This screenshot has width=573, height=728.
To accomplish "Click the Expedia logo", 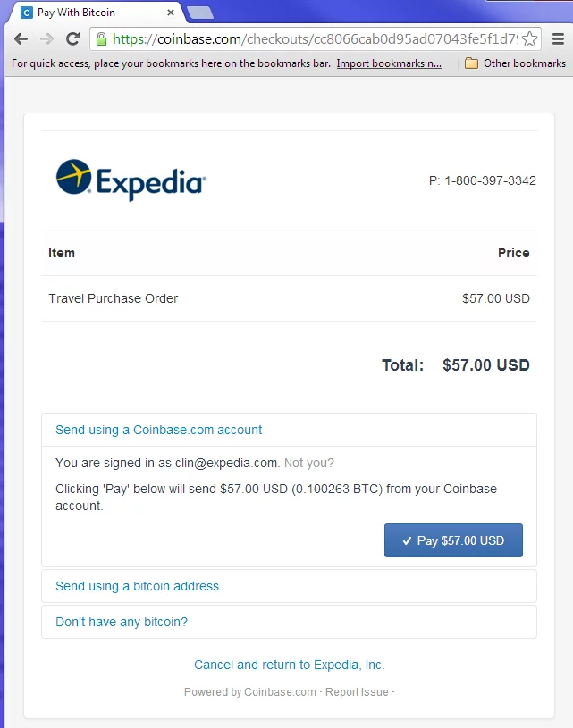I will click(130, 179).
